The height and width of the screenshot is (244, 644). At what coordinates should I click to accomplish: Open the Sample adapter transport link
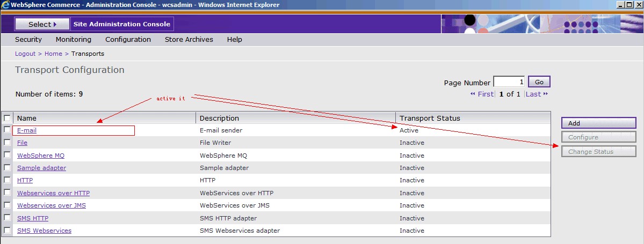[x=41, y=168]
